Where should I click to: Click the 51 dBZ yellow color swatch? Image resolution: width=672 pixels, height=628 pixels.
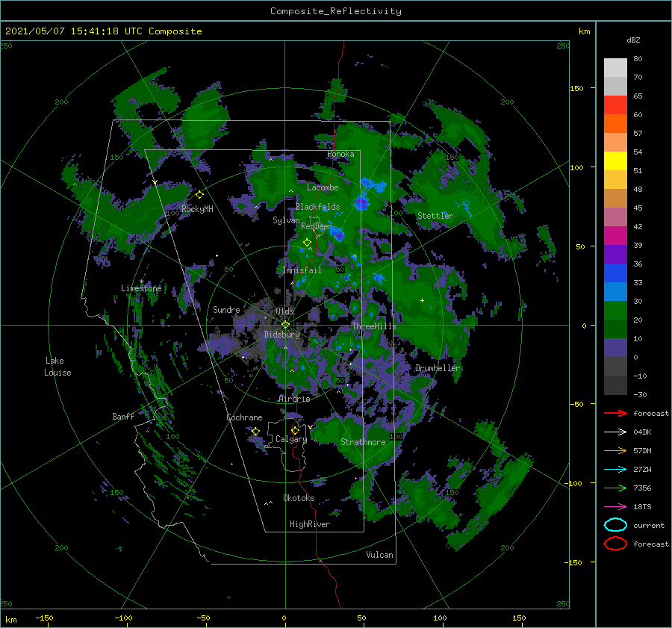click(615, 161)
